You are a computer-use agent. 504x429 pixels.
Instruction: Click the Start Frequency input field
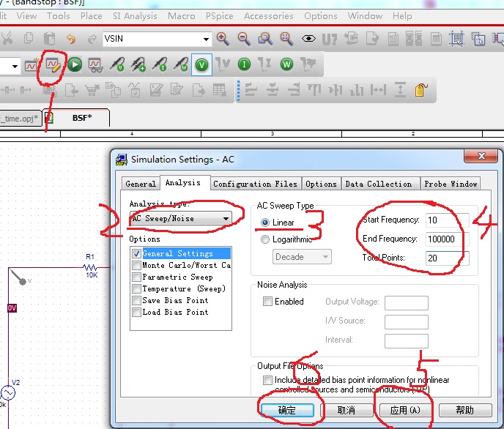tap(447, 220)
